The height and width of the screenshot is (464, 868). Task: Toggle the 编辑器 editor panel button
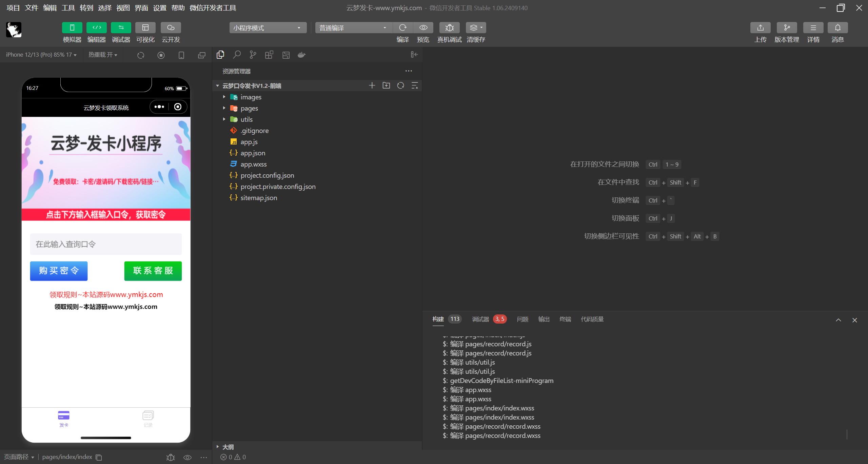coord(97,27)
